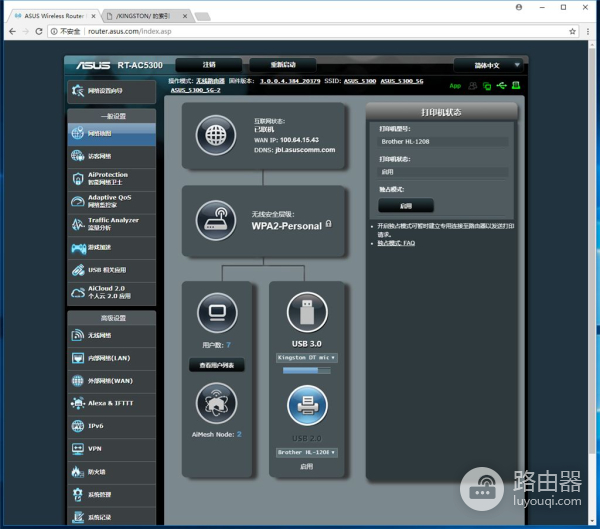Click the logout button in top bar

click(x=209, y=65)
